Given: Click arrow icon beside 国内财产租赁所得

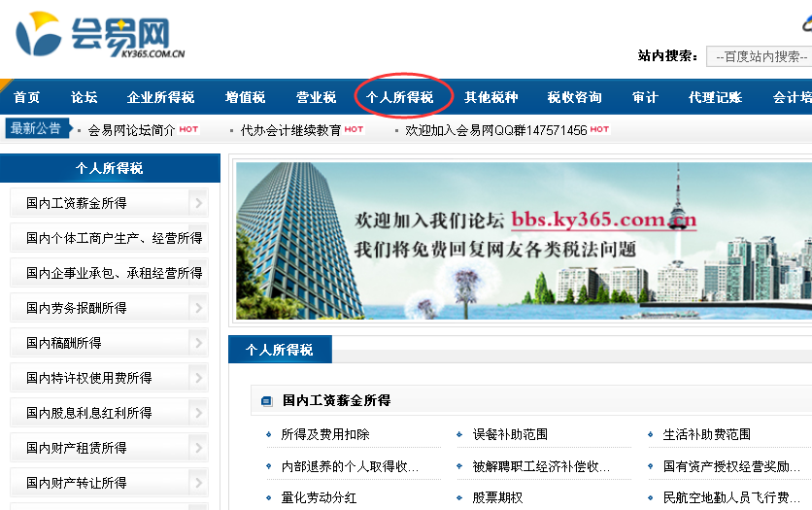Looking at the screenshot, I should click(x=198, y=448).
